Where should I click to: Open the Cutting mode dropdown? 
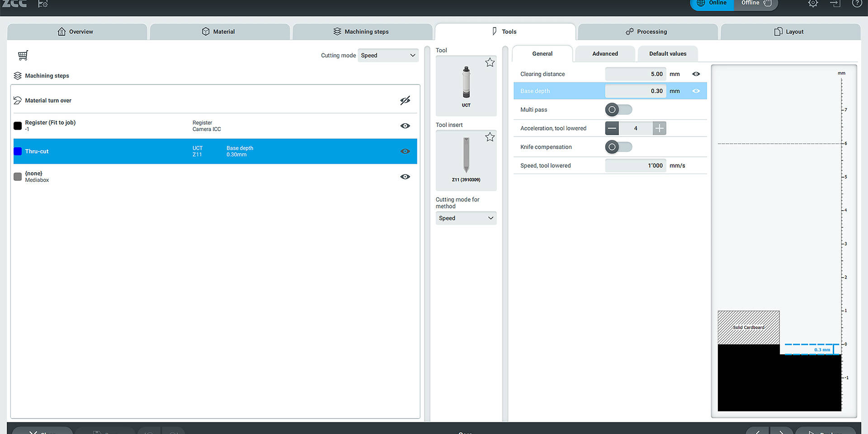point(388,56)
